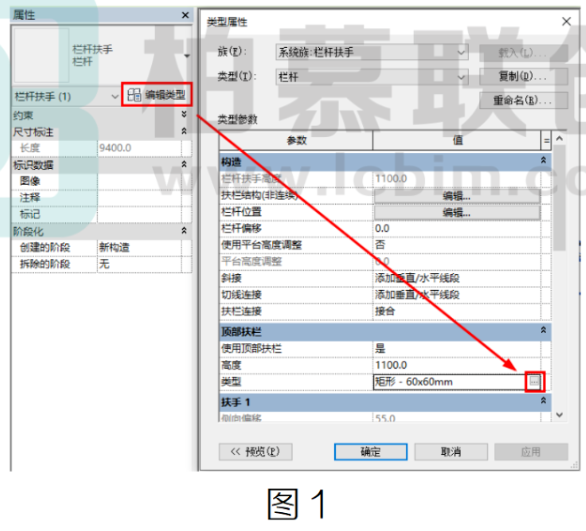The height and width of the screenshot is (531, 586).
Task: Click the 重命名(R)... rename button
Action: (x=523, y=101)
